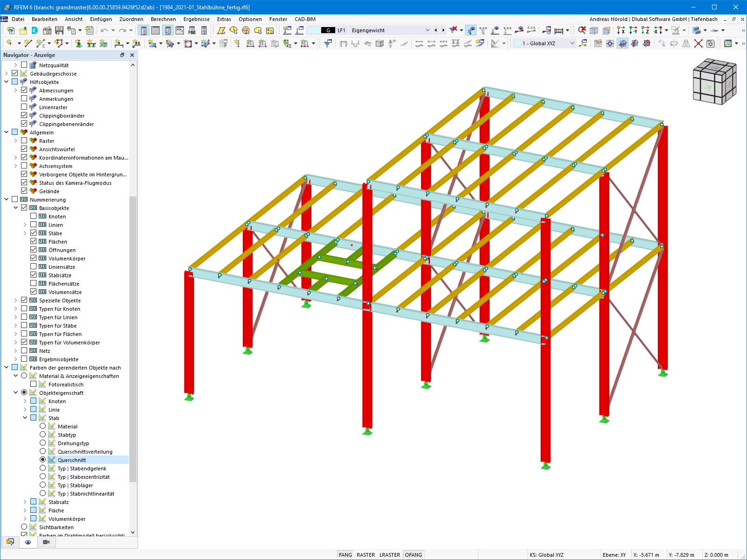Open the Datei menu

(18, 19)
